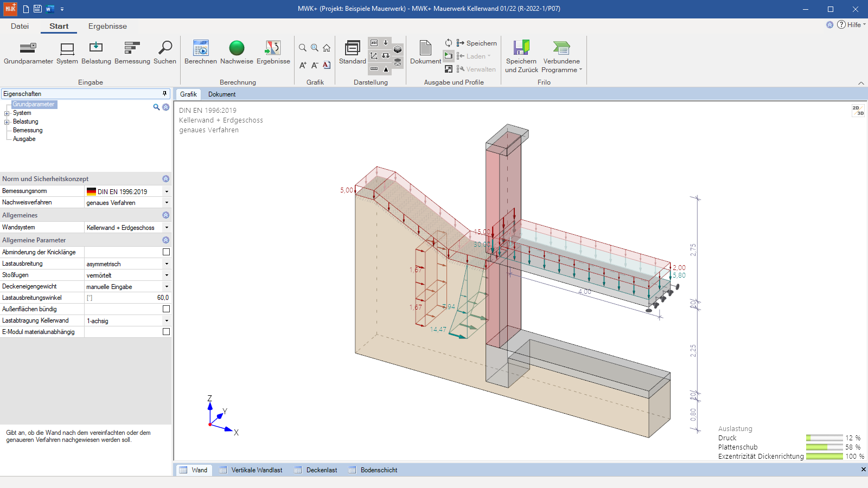The height and width of the screenshot is (488, 868).
Task: Switch view with the 2D/3D icon
Action: pyautogui.click(x=858, y=111)
